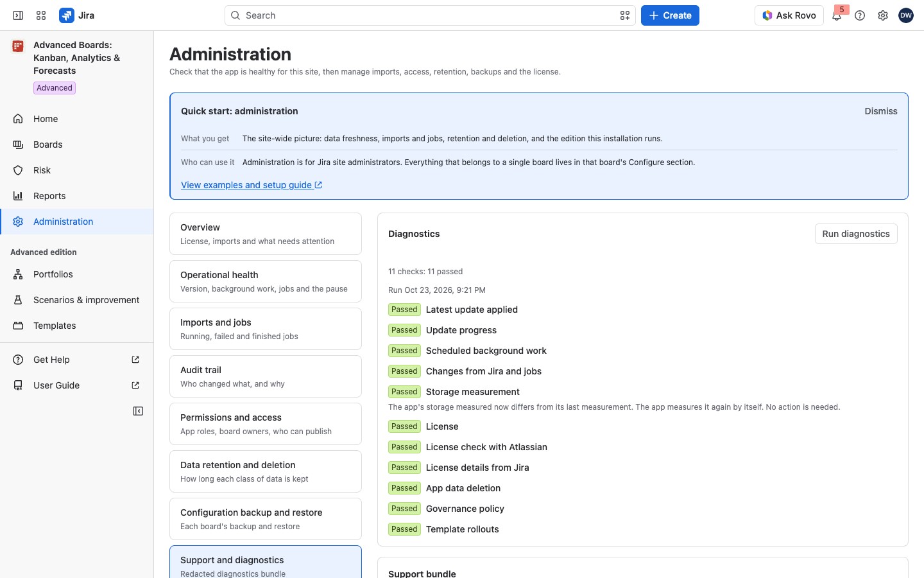
Task: Select the Operational health section card
Action: click(266, 281)
